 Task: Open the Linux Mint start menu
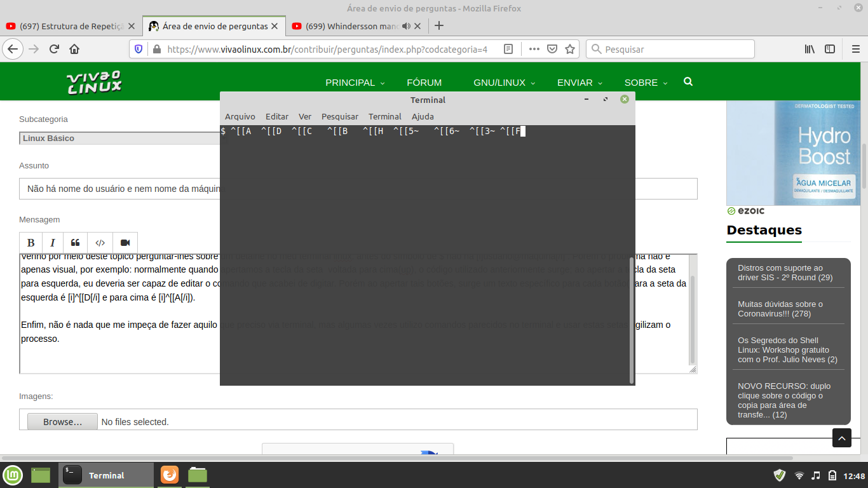[x=12, y=475]
